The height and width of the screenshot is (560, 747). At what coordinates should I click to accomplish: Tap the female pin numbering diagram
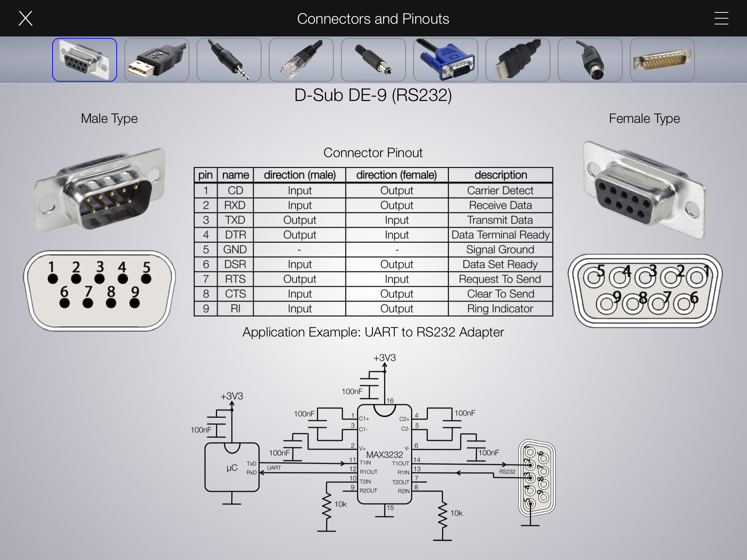pyautogui.click(x=645, y=291)
